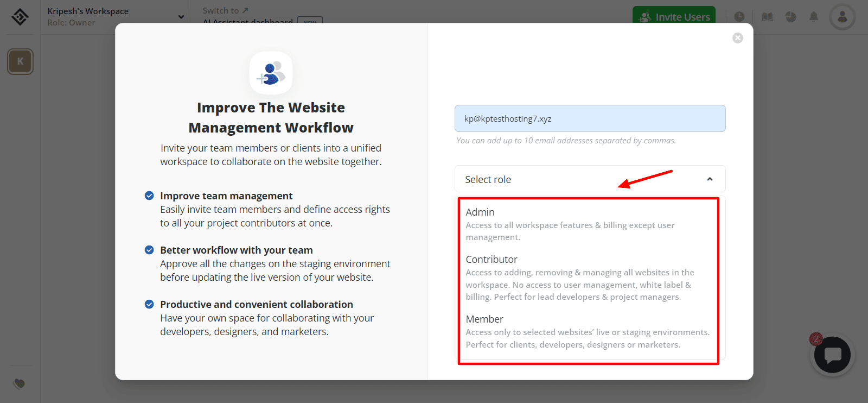This screenshot has width=868, height=403.
Task: Click the app logo in the top-left corner
Action: point(20,17)
